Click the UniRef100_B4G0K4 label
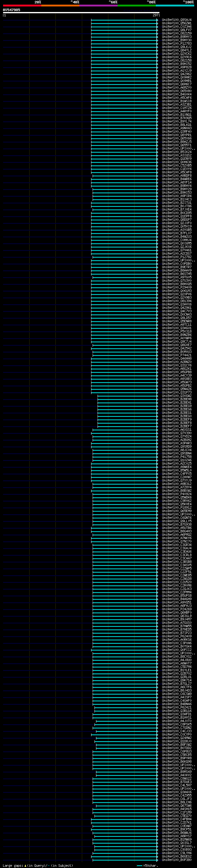 pos(176,94)
